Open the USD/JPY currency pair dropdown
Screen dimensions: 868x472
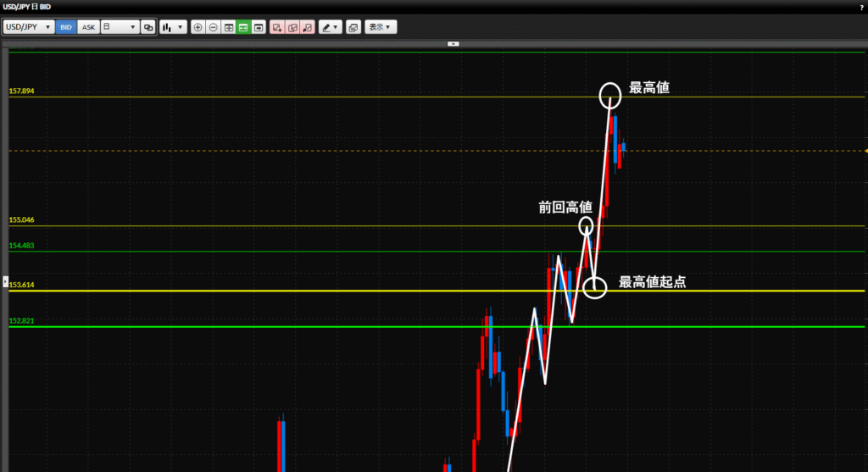pyautogui.click(x=29, y=27)
